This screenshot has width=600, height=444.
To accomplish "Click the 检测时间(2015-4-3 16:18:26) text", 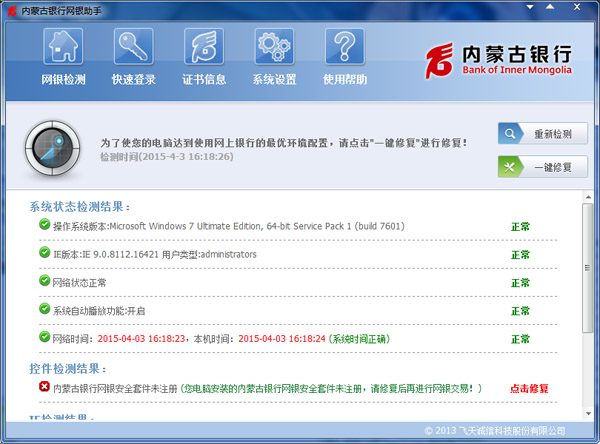I will pyautogui.click(x=166, y=157).
